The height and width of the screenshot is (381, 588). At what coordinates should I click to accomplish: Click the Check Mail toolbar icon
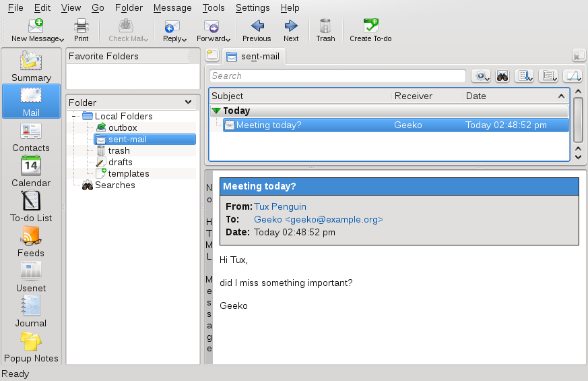coord(126,26)
